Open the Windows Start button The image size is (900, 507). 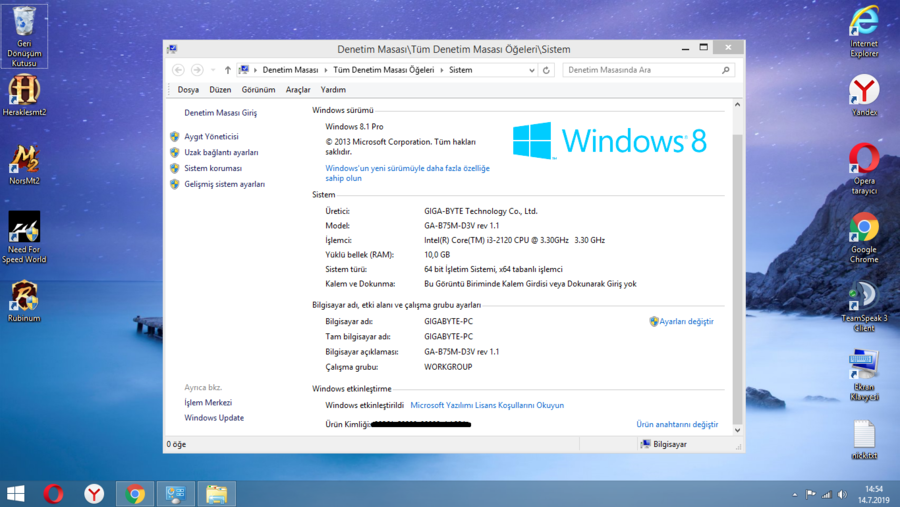(x=16, y=493)
